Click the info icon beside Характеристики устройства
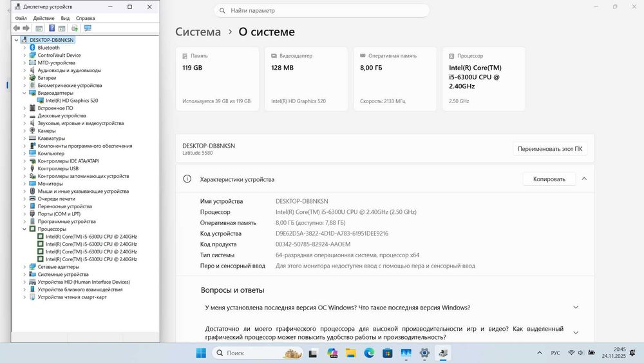 click(187, 179)
